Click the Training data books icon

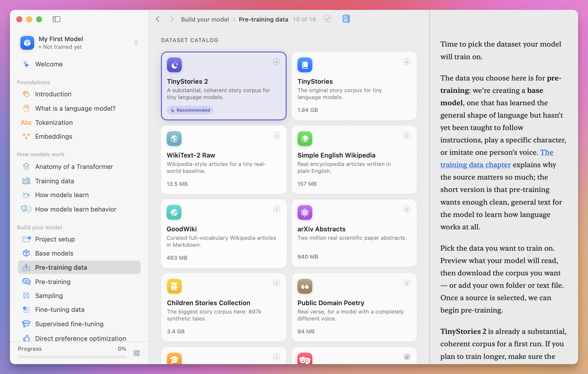26,181
